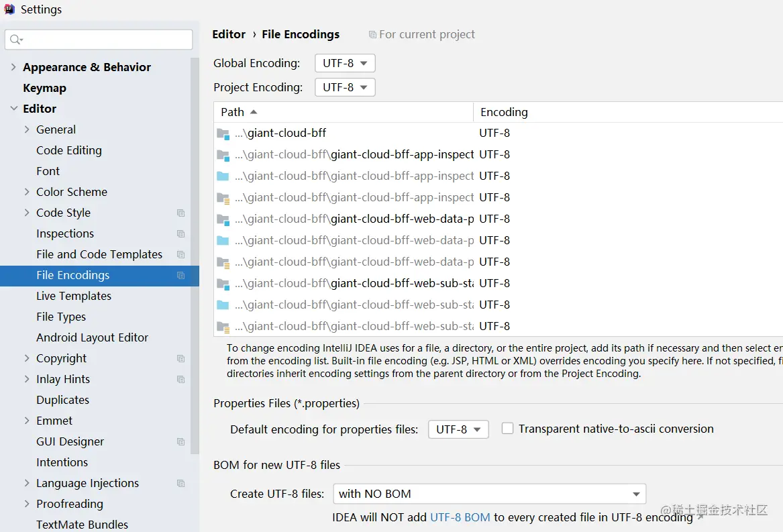Image resolution: width=783 pixels, height=532 pixels.
Task: Expand the Copyright node
Action: (x=27, y=358)
